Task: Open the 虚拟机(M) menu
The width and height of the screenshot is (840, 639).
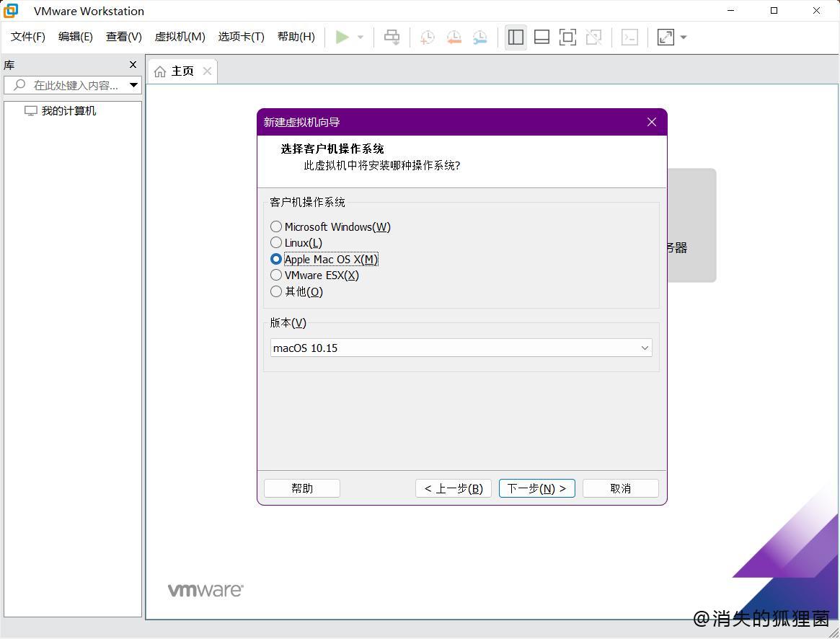Action: click(x=180, y=37)
